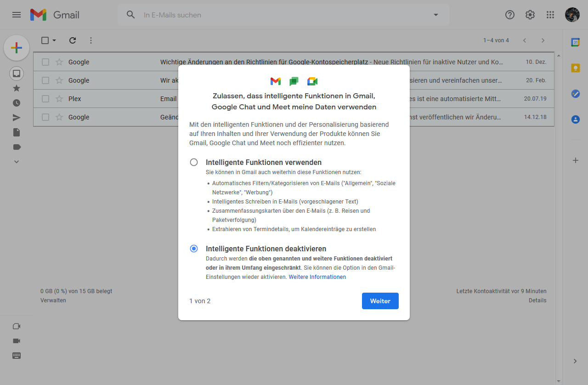
Task: Tick checkbox of Google email from 10. Dez.
Action: coord(45,62)
